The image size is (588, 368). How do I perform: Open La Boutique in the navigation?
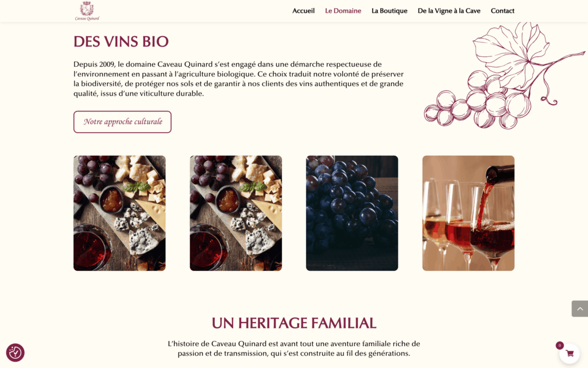389,11
